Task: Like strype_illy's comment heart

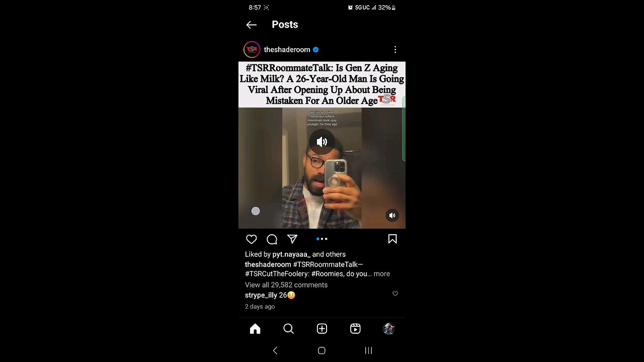Action: [395, 294]
